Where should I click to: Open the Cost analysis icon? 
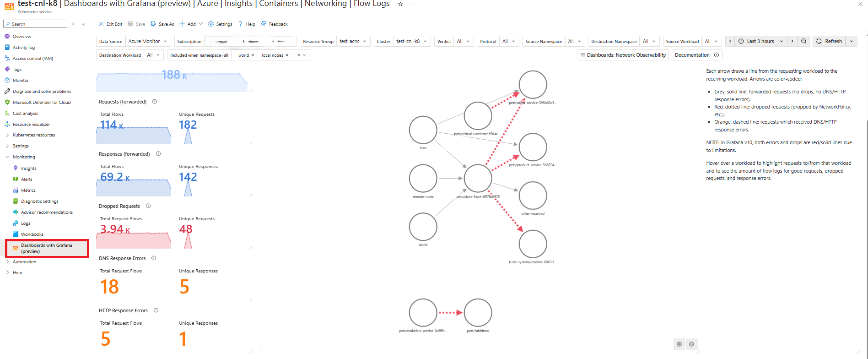[x=7, y=113]
